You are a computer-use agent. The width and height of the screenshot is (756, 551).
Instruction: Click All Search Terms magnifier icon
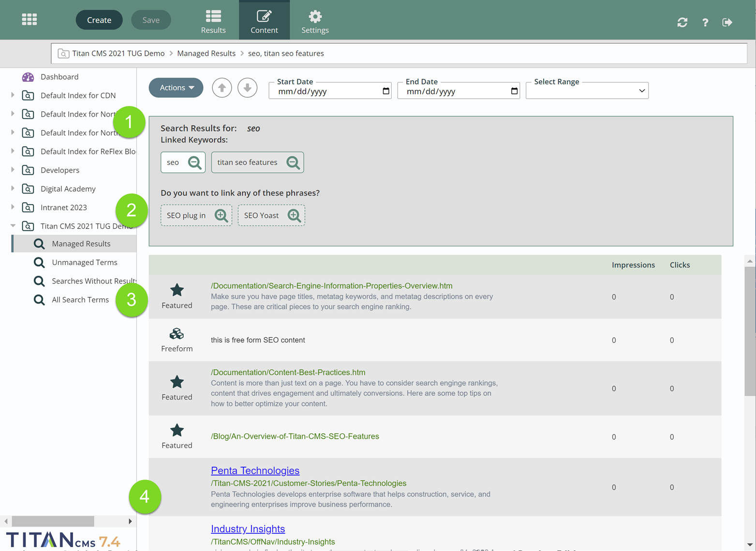pos(39,300)
